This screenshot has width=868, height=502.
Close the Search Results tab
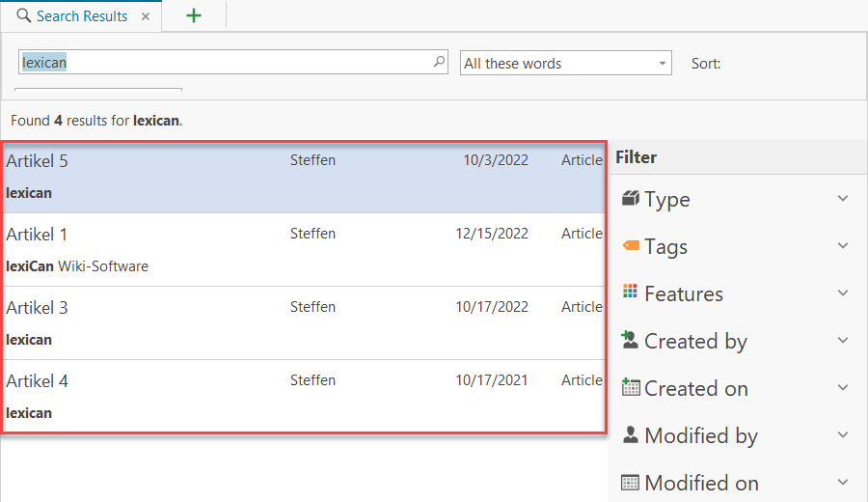(x=145, y=16)
